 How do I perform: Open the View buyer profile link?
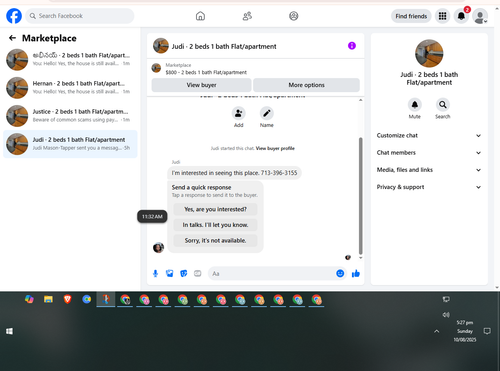275,148
